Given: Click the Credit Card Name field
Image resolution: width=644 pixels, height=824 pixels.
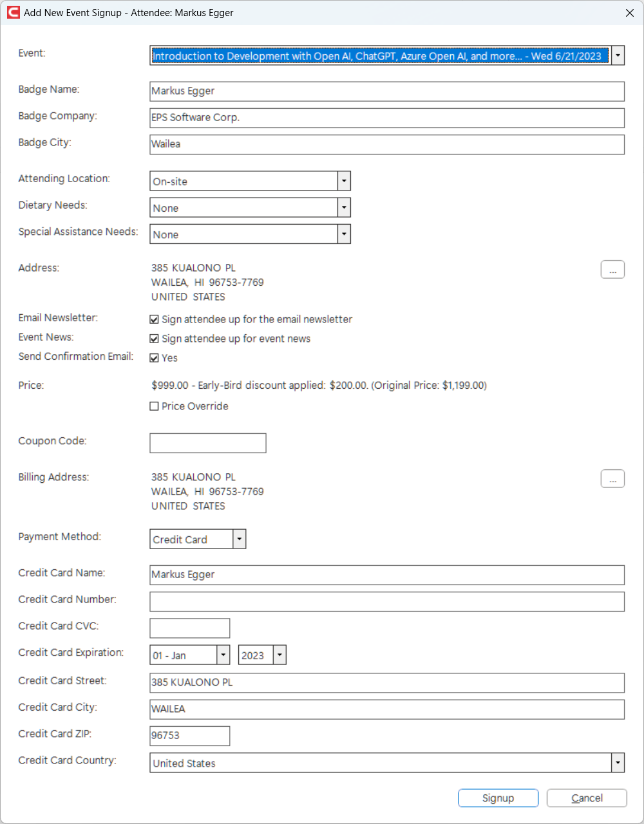Looking at the screenshot, I should [387, 575].
